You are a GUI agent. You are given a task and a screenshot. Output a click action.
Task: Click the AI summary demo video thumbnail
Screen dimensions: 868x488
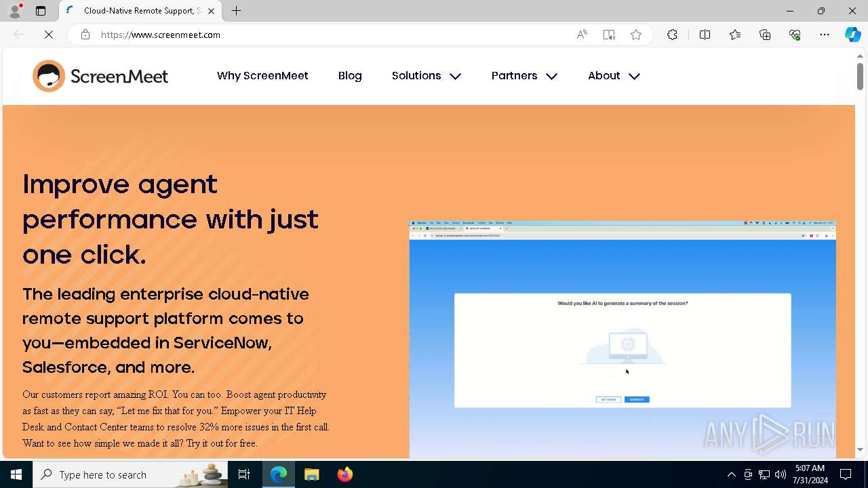coord(623,340)
